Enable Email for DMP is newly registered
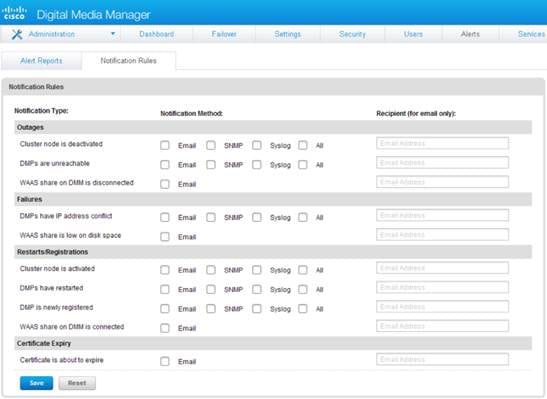This screenshot has width=547, height=399. [165, 309]
